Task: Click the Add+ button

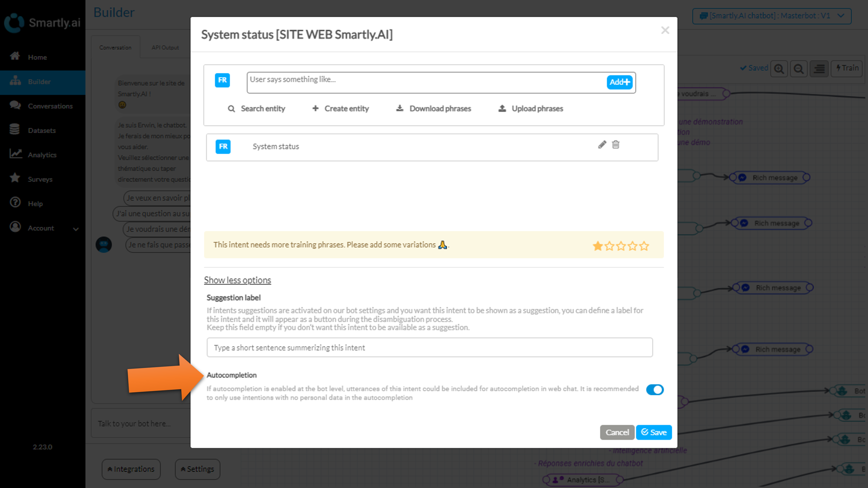Action: pos(619,82)
